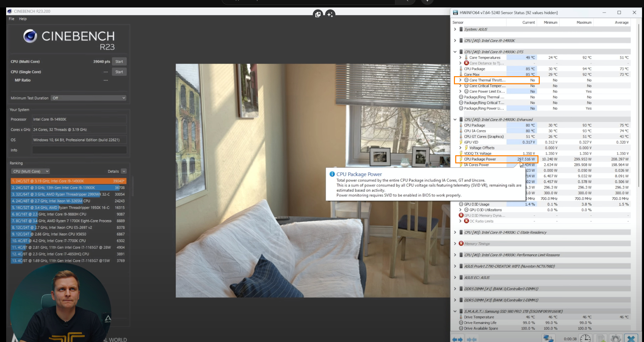The width and height of the screenshot is (644, 342).
Task: Click the clock icon beside Drive Remaining Life
Action: pyautogui.click(x=461, y=323)
